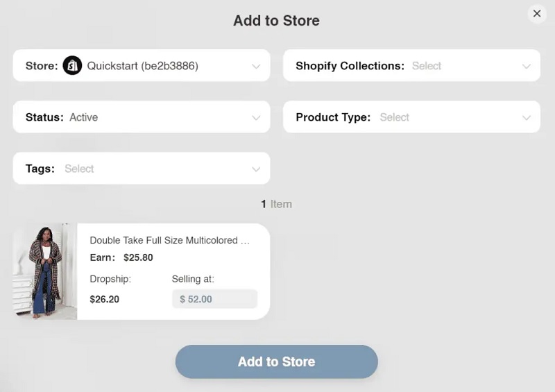Click the Add to Store button
555x392 pixels.
click(x=276, y=361)
